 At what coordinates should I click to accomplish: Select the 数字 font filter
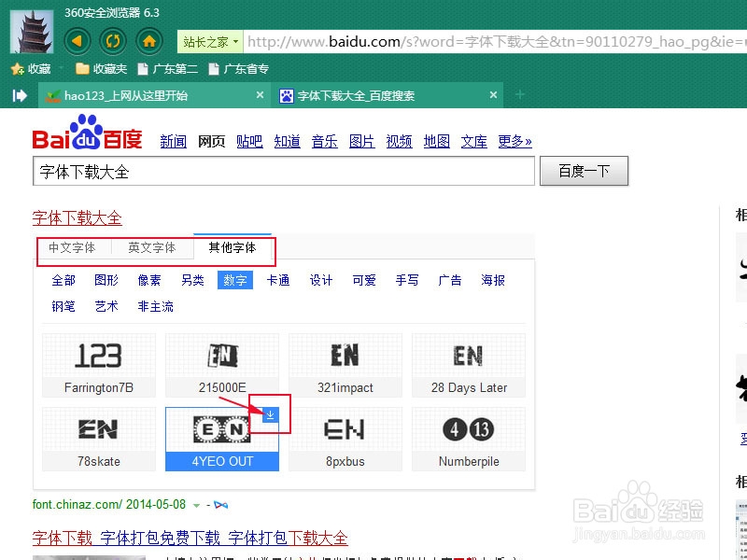click(x=235, y=280)
